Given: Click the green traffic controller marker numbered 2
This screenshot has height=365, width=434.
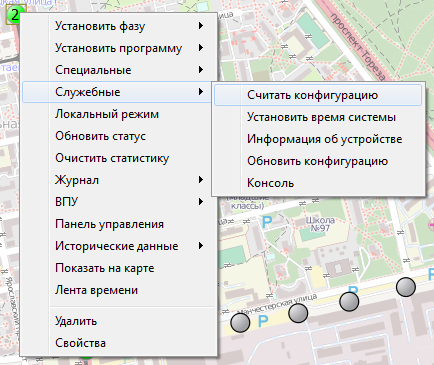Looking at the screenshot, I should (14, 15).
